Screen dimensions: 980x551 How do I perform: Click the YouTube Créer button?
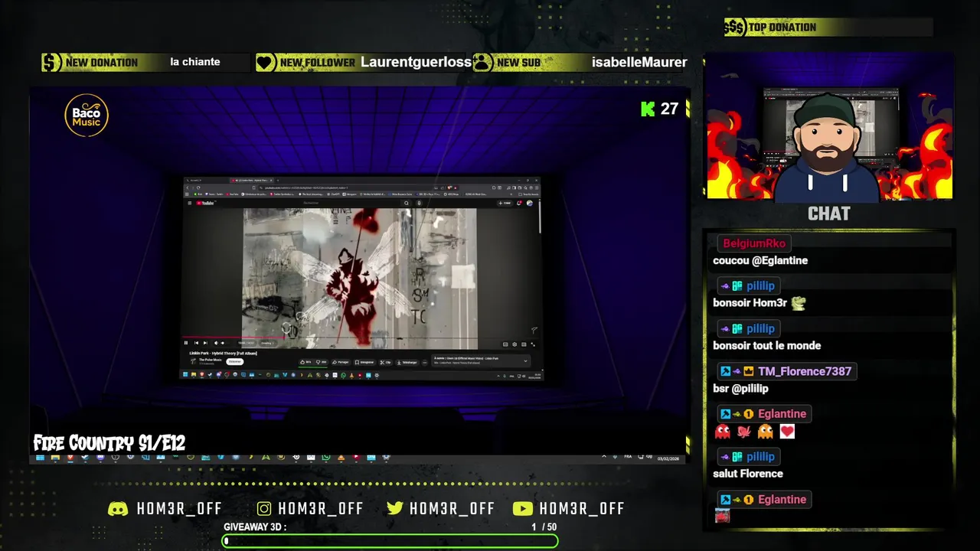click(x=505, y=203)
